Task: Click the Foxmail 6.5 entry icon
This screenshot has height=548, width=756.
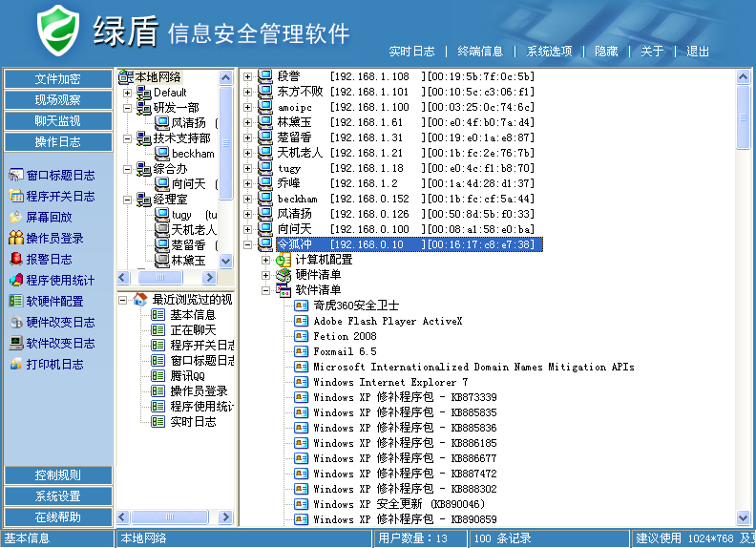Action: 302,351
